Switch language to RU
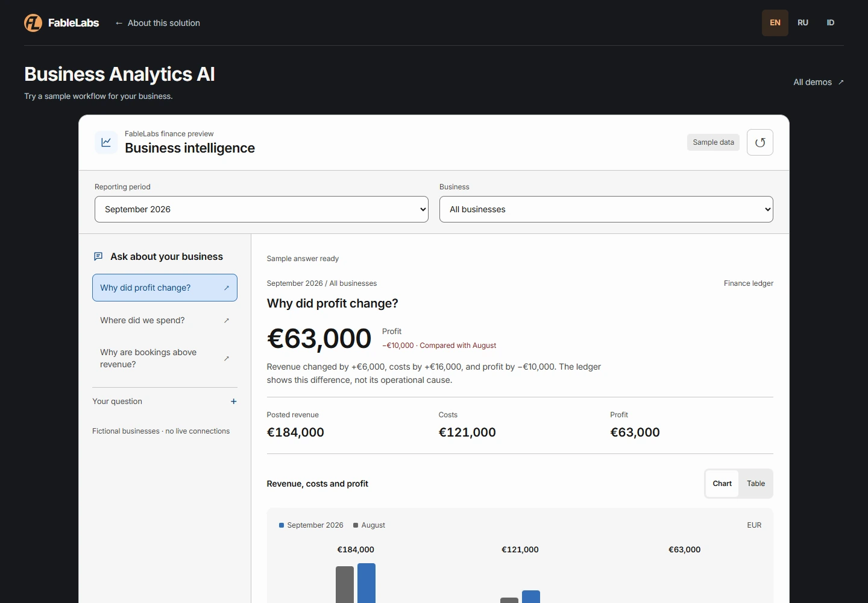 tap(803, 23)
